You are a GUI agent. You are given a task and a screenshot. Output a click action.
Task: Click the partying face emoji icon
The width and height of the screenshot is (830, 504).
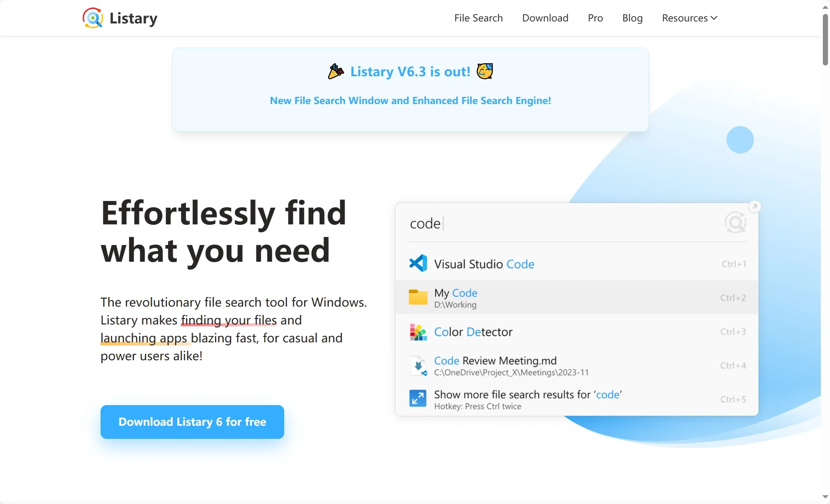(x=485, y=71)
